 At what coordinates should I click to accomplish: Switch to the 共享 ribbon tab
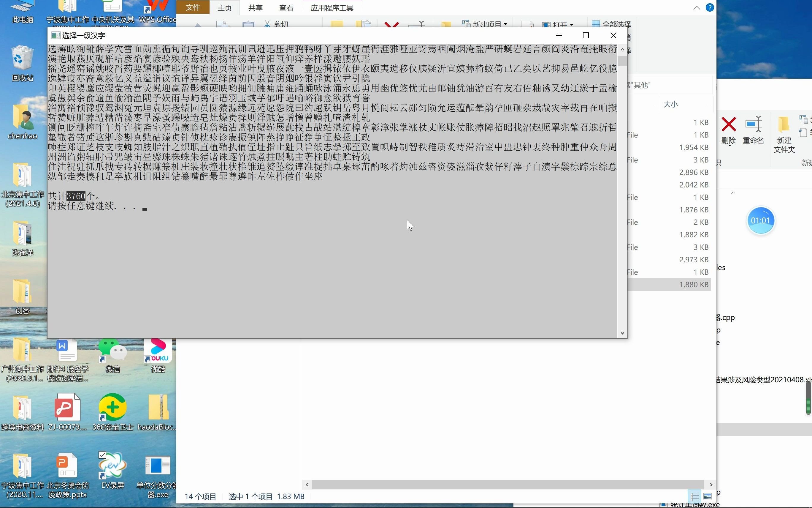(255, 8)
